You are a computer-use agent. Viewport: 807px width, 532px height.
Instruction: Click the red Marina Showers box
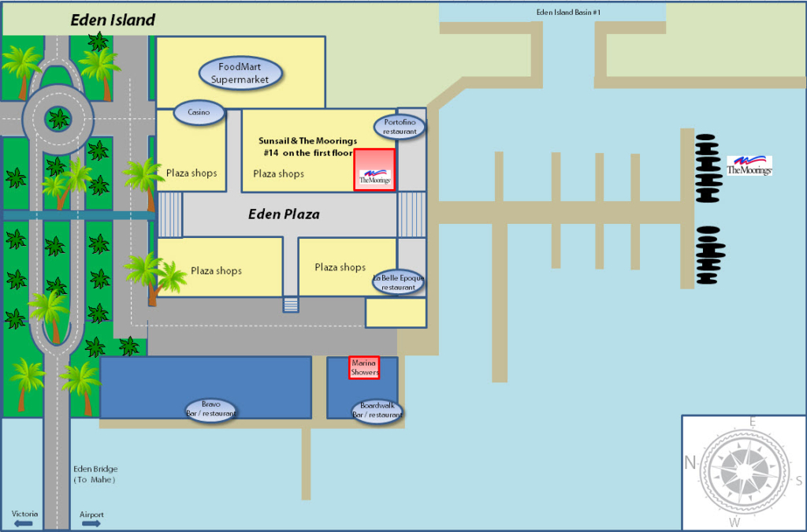(364, 367)
